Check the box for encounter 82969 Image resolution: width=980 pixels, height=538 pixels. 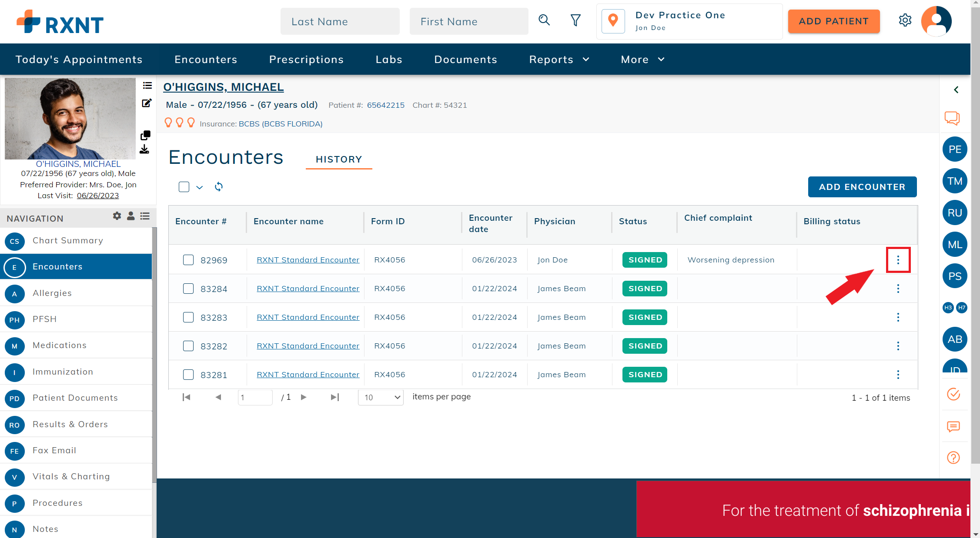[188, 260]
